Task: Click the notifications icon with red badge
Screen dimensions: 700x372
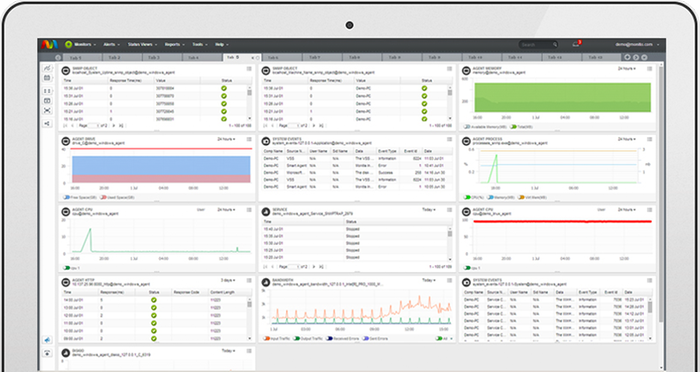Action: pyautogui.click(x=576, y=44)
